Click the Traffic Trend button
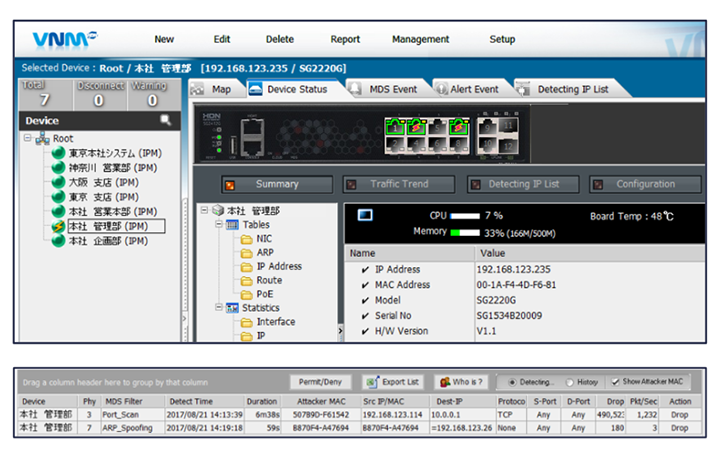Viewport: 720px width, 458px height. 398,184
